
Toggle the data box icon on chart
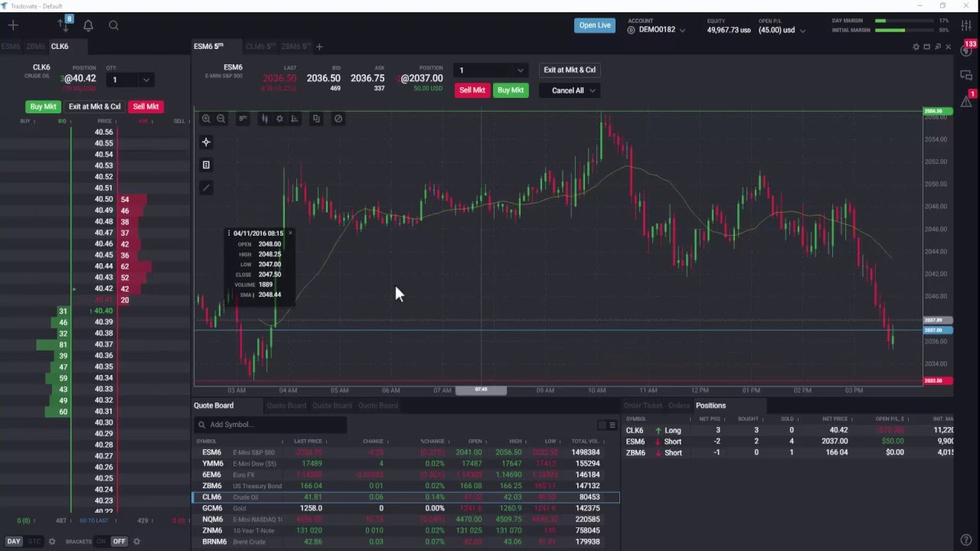[206, 165]
